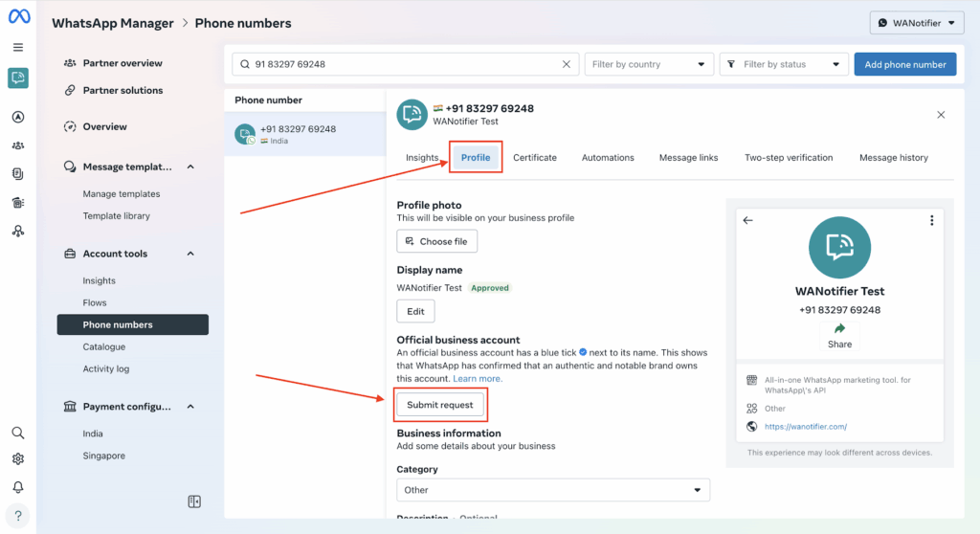Select the Profile tab

476,158
